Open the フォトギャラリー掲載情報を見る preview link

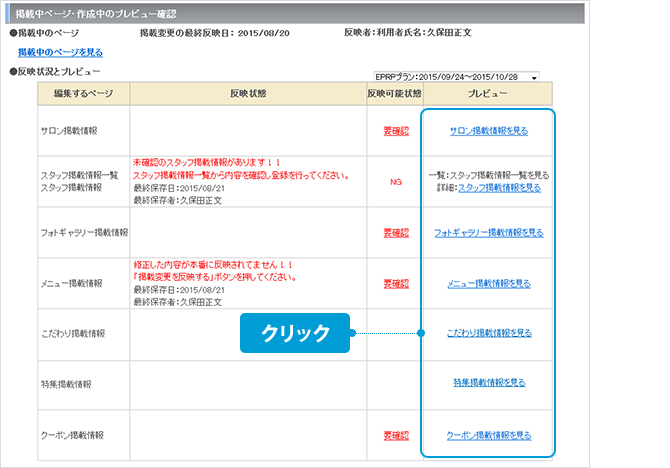[488, 232]
